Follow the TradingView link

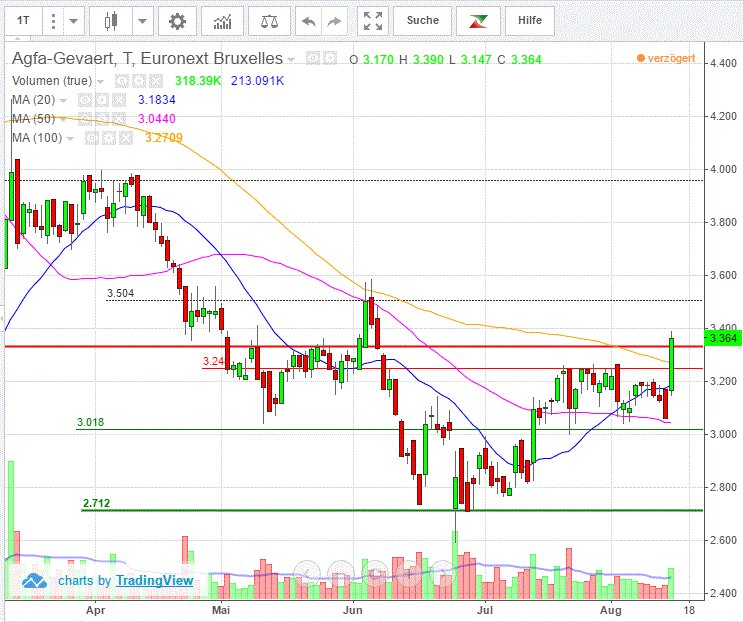coord(154,580)
